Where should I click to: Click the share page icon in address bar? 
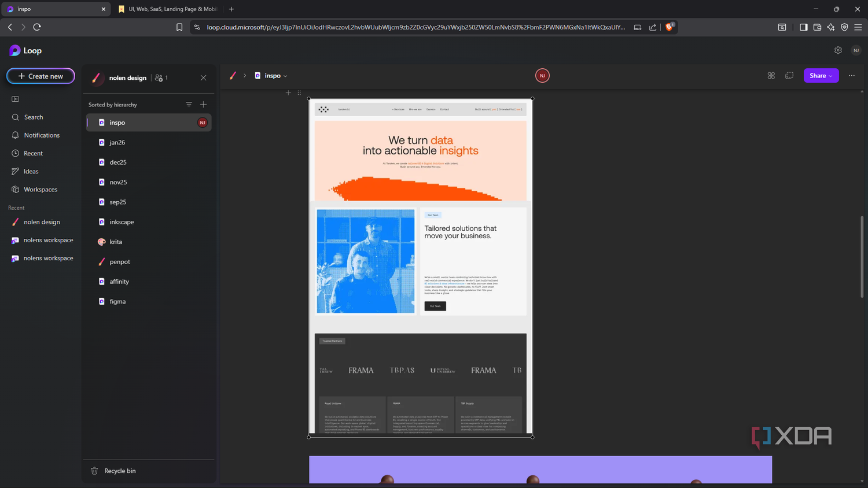tap(653, 27)
